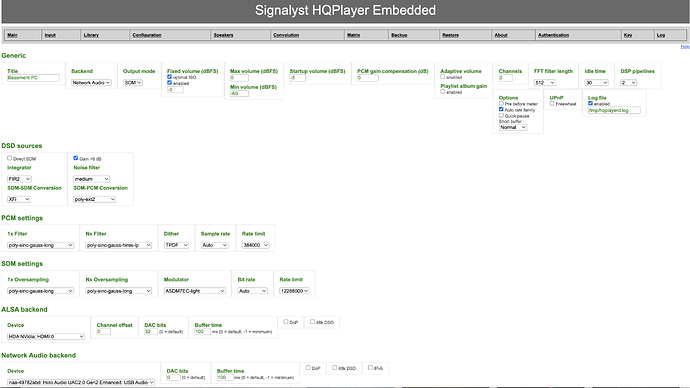
Task: Click the PCM gain compensation field
Action: pyautogui.click(x=367, y=78)
